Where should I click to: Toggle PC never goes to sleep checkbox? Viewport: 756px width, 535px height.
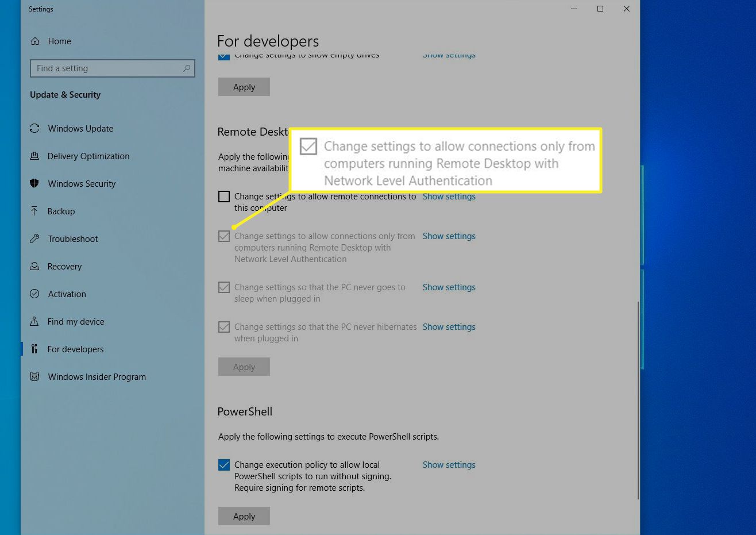tap(224, 287)
